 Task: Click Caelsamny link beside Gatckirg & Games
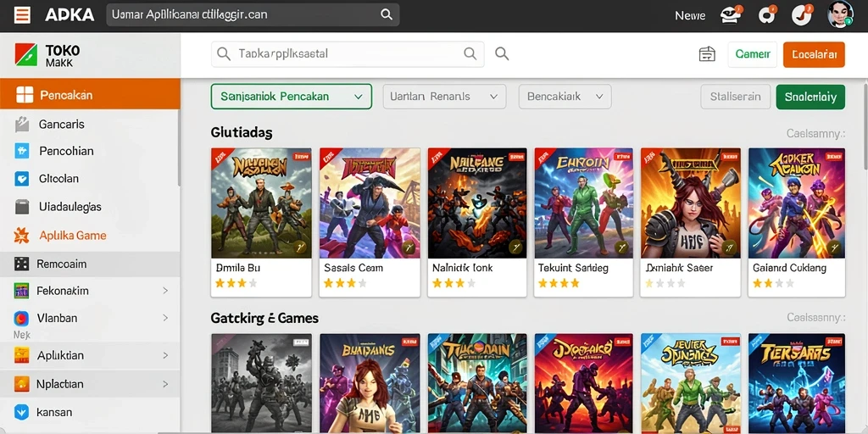(x=816, y=318)
